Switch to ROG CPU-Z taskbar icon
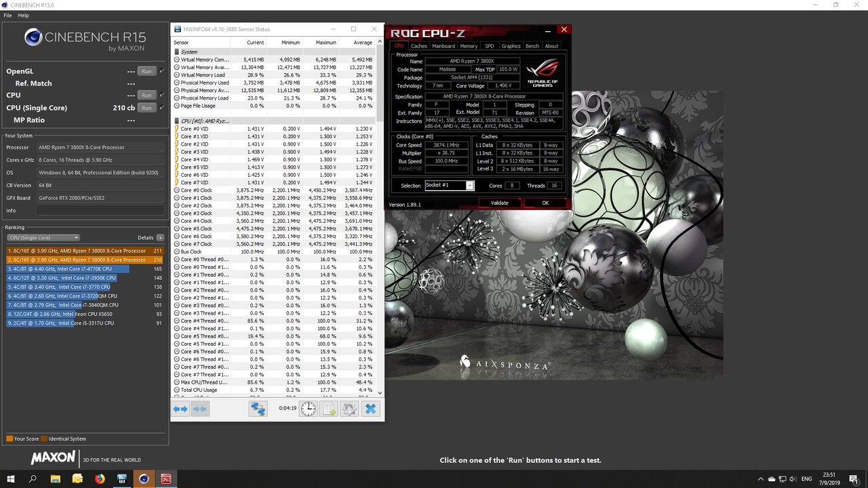 (166, 479)
